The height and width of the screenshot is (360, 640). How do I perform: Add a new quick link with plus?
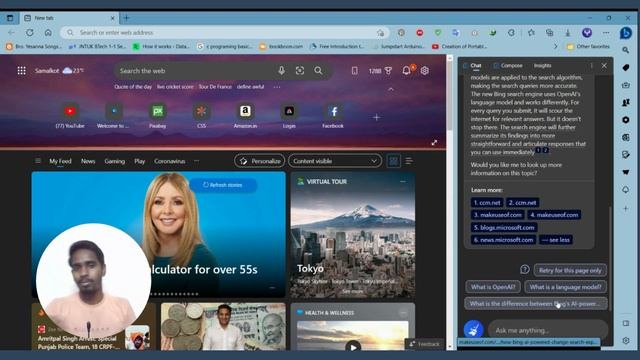coord(376,118)
